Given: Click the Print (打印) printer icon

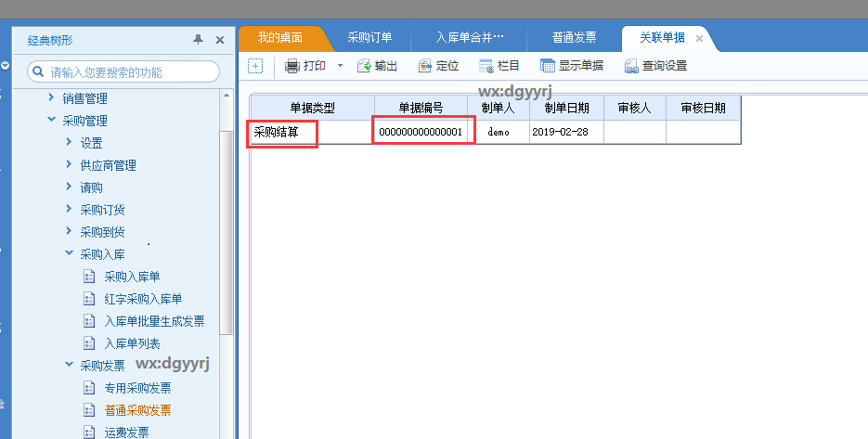Looking at the screenshot, I should coord(291,66).
